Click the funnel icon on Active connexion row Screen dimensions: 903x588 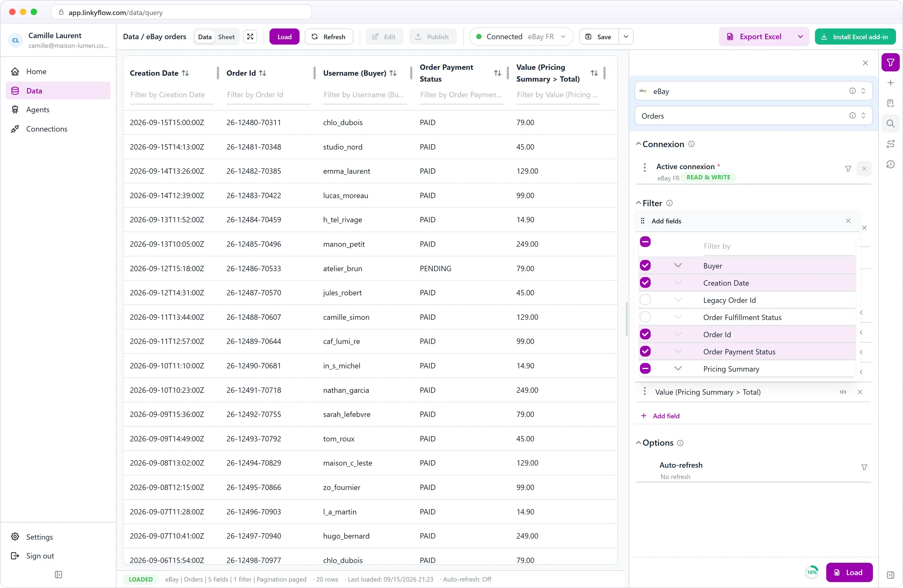click(848, 169)
